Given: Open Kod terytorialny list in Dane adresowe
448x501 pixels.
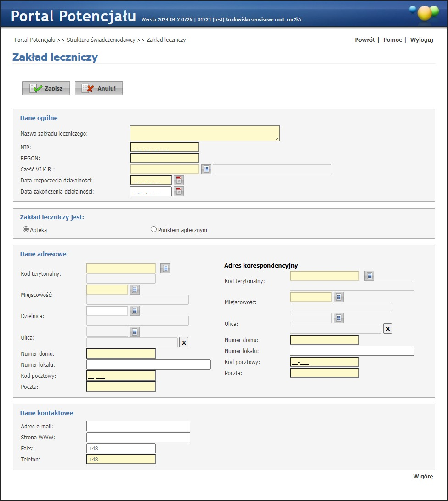Looking at the screenshot, I should point(165,268).
